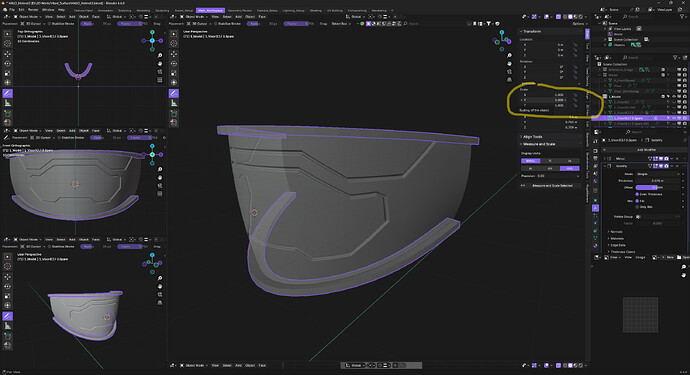Pick the Scale tool in main viewport toolbar
The height and width of the screenshot is (375, 690).
click(x=174, y=73)
